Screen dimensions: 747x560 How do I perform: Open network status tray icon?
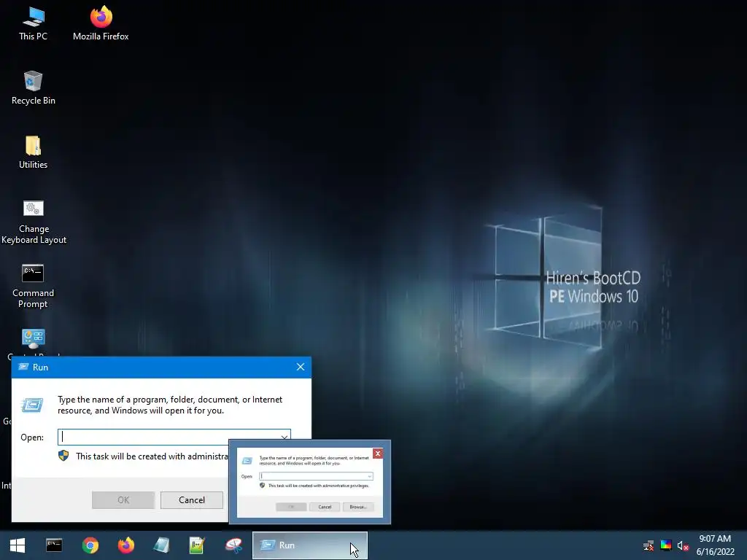click(x=649, y=545)
